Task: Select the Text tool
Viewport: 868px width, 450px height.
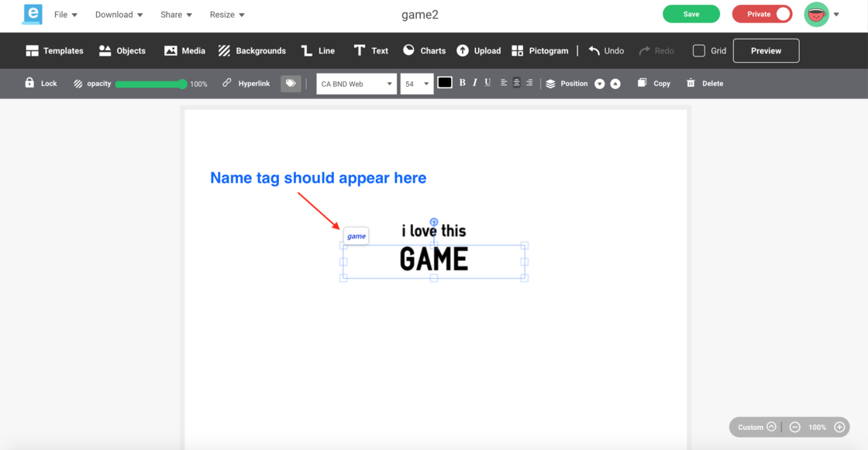Action: pyautogui.click(x=371, y=51)
